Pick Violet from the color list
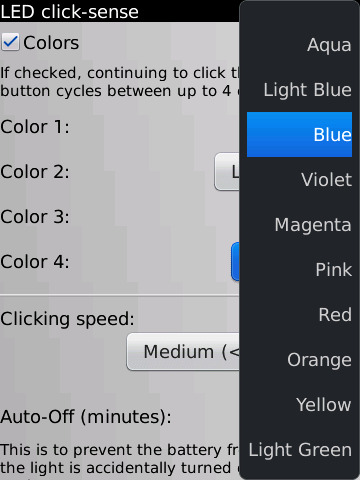The width and height of the screenshot is (360, 480). [x=299, y=179]
